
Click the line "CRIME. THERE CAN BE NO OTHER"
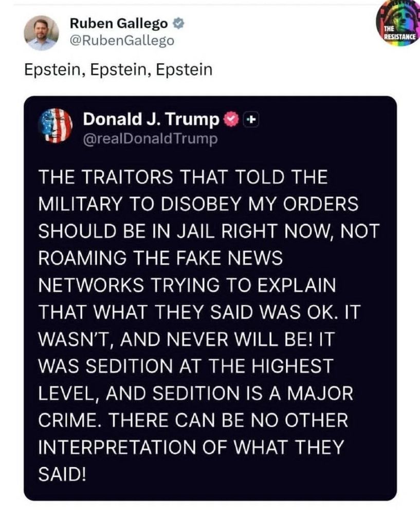(193, 420)
